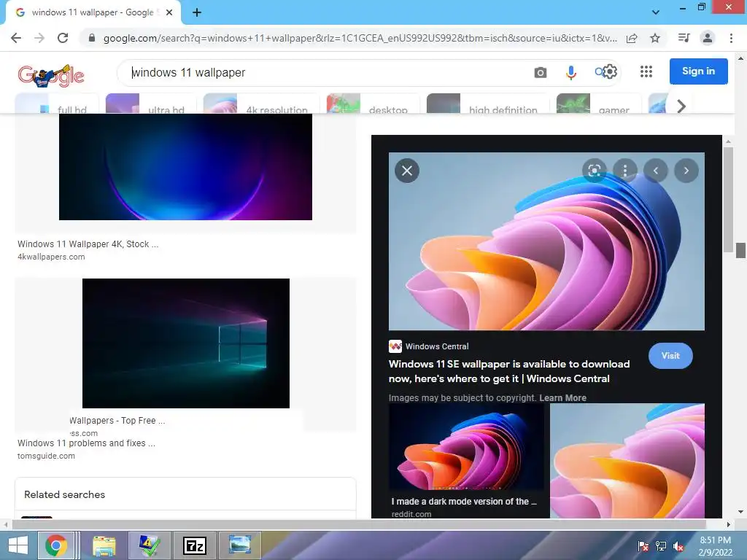The height and width of the screenshot is (560, 747).
Task: View site information lock icon
Action: tap(92, 38)
